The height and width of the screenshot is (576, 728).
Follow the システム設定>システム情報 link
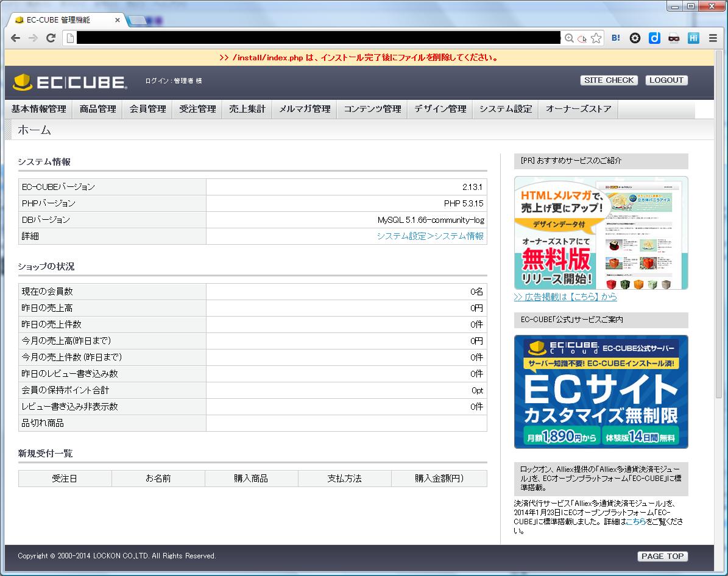tap(429, 236)
